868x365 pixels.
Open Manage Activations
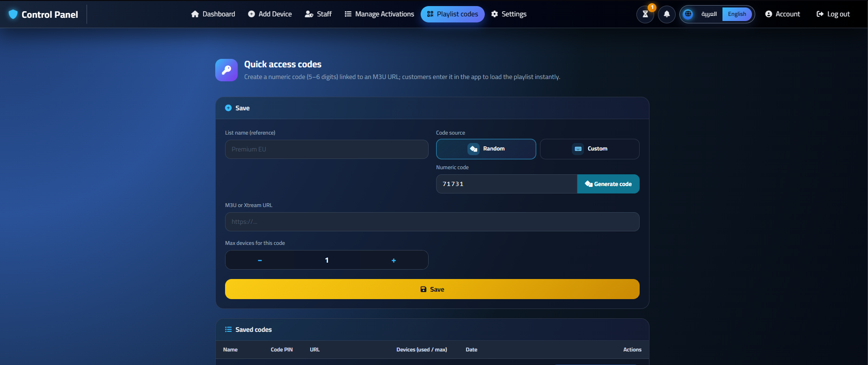[x=379, y=14]
